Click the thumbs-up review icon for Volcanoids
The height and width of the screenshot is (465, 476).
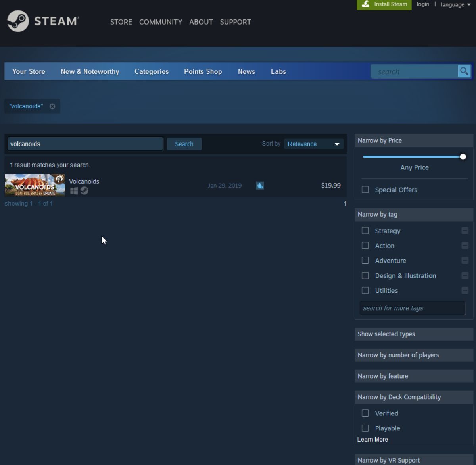pos(260,185)
